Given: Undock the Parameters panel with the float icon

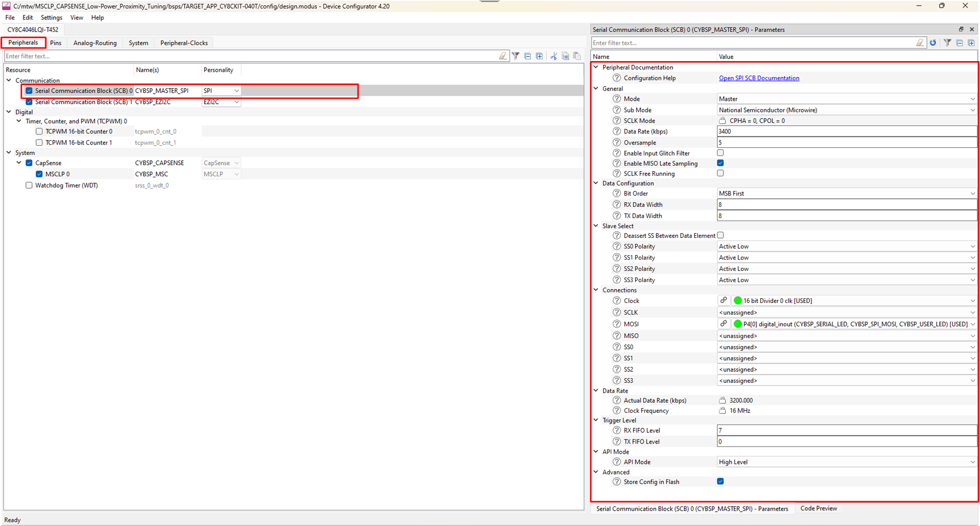Looking at the screenshot, I should (x=961, y=30).
